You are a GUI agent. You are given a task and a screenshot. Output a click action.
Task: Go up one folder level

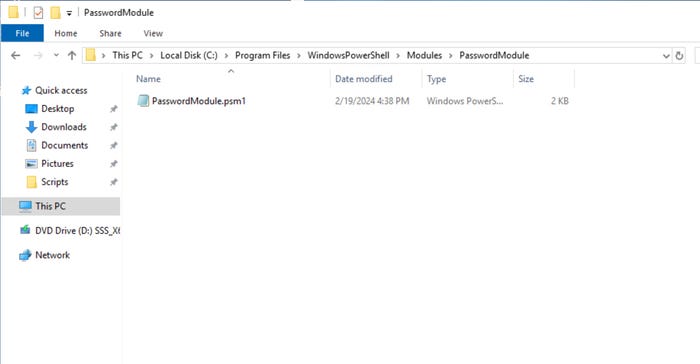pyautogui.click(x=72, y=55)
